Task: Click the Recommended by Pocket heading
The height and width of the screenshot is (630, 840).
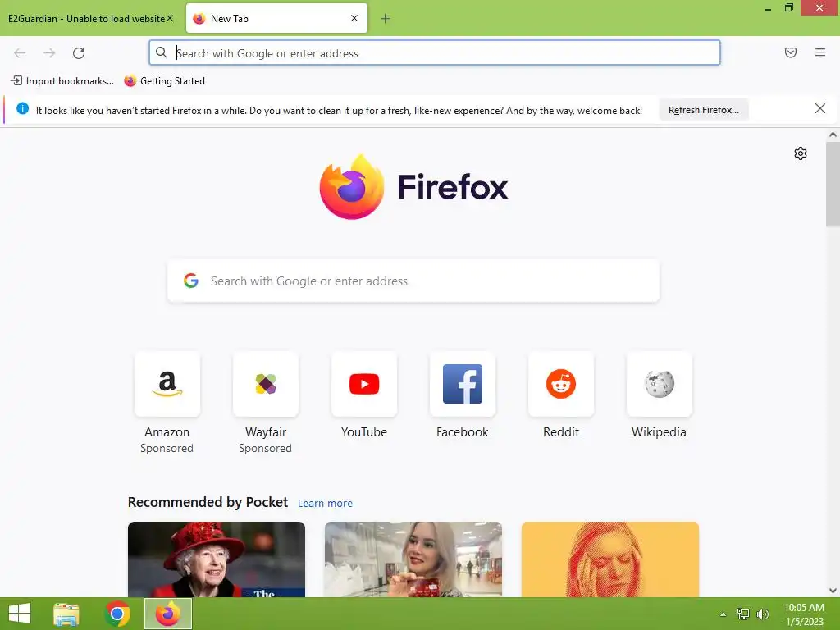Action: click(x=208, y=502)
